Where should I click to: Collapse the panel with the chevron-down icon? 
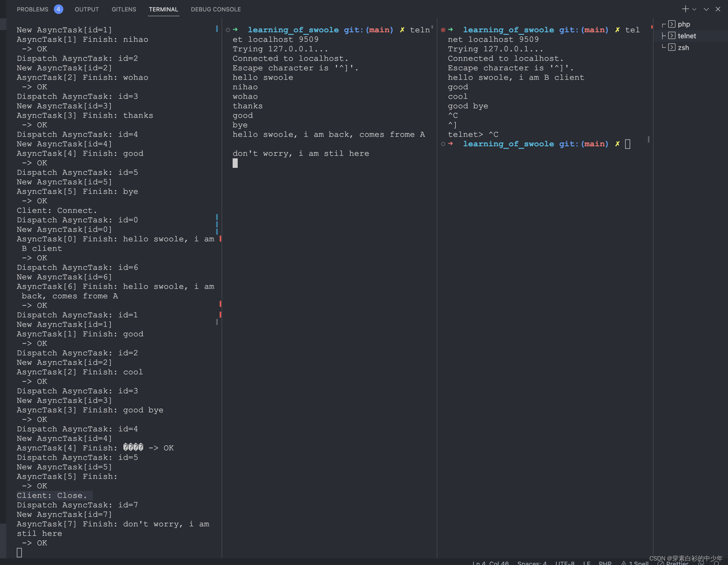pyautogui.click(x=706, y=9)
